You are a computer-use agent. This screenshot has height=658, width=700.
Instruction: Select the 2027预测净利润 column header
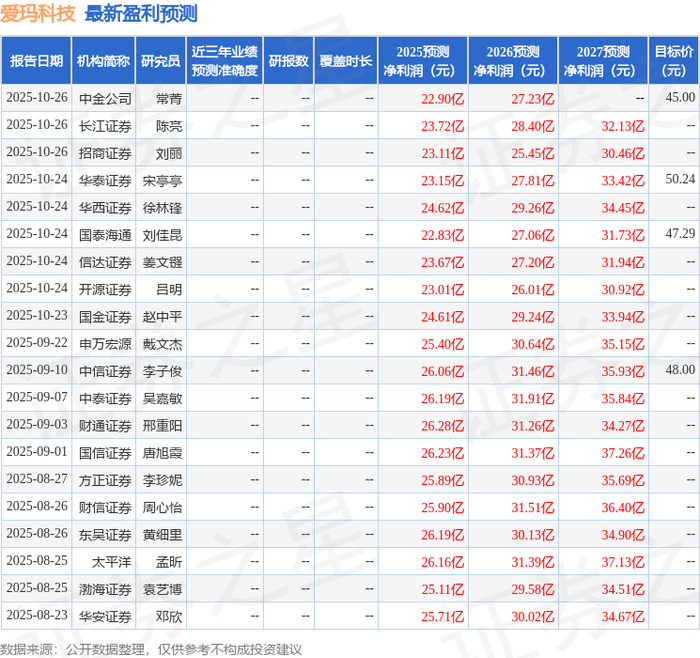click(x=603, y=61)
